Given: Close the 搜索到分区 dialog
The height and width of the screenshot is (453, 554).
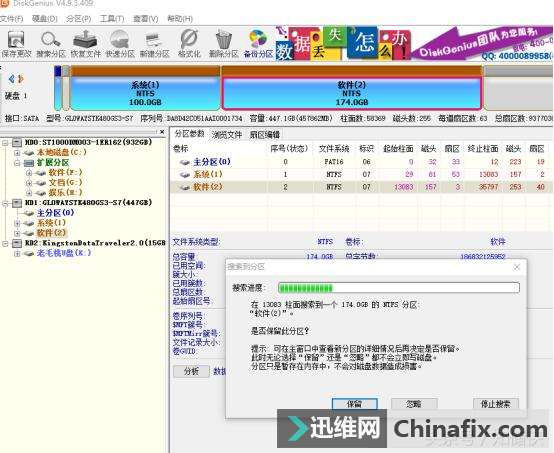Looking at the screenshot, I should click(x=517, y=267).
